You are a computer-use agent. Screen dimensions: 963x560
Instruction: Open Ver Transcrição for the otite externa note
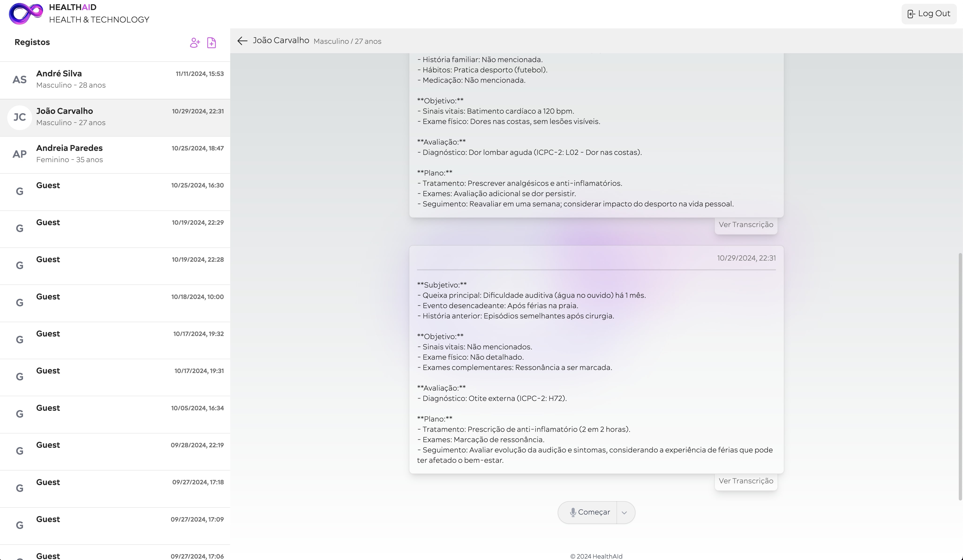[x=745, y=481]
